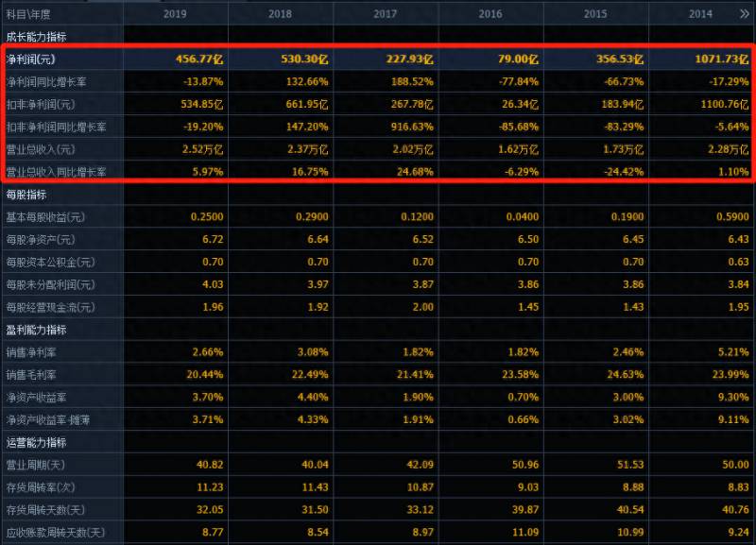The height and width of the screenshot is (545, 756).
Task: Click the 356.53亿 net profit value
Action: tap(620, 60)
